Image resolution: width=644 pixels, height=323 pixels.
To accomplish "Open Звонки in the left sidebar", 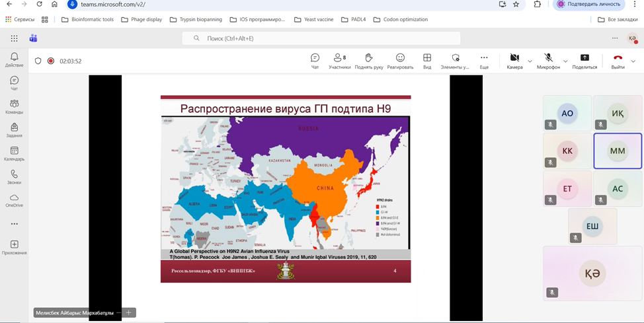I will click(x=14, y=177).
